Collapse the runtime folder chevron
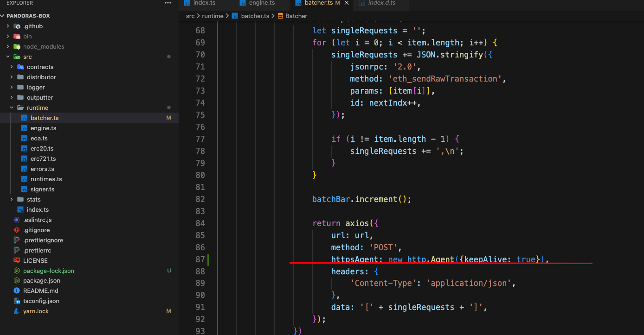This screenshot has width=644, height=335. click(x=12, y=107)
